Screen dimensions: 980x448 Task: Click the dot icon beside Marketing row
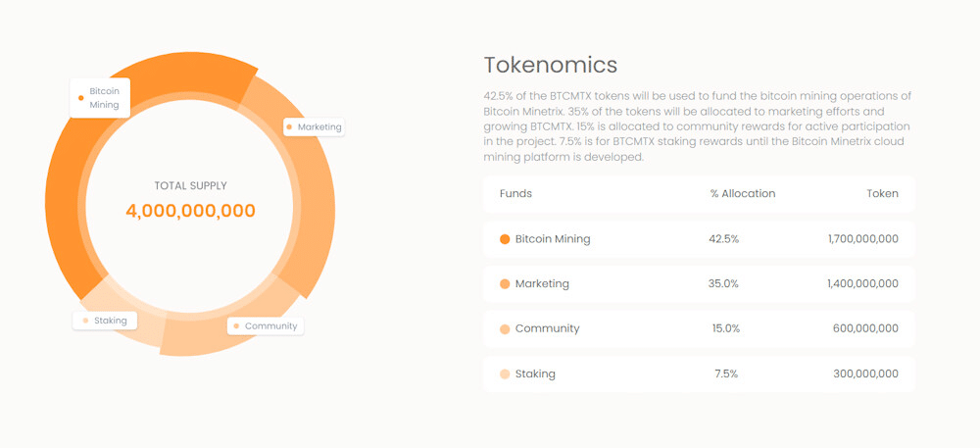point(505,284)
